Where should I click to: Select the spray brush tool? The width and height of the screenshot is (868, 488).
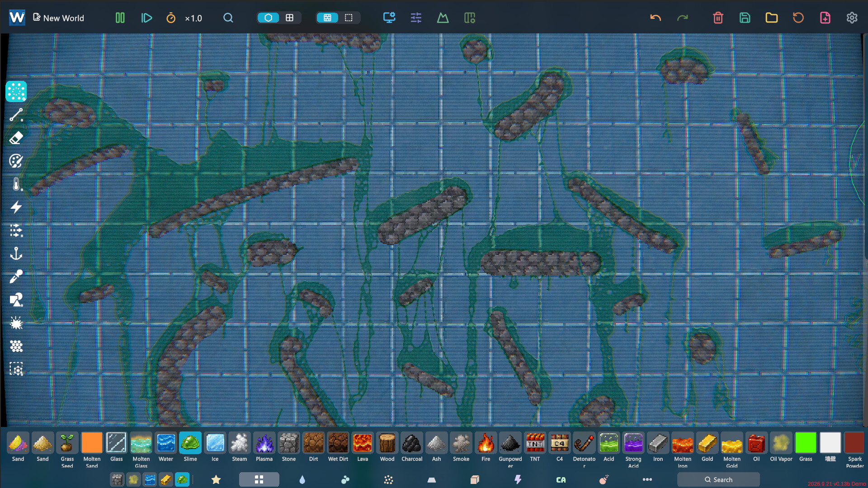pos(16,92)
